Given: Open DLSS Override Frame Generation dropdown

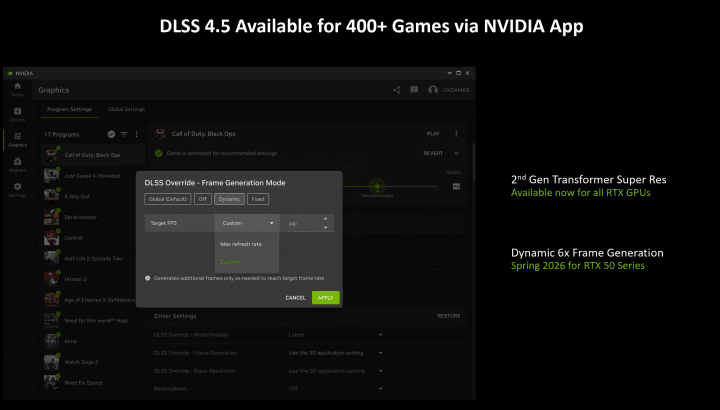Looking at the screenshot, I should click(x=336, y=353).
